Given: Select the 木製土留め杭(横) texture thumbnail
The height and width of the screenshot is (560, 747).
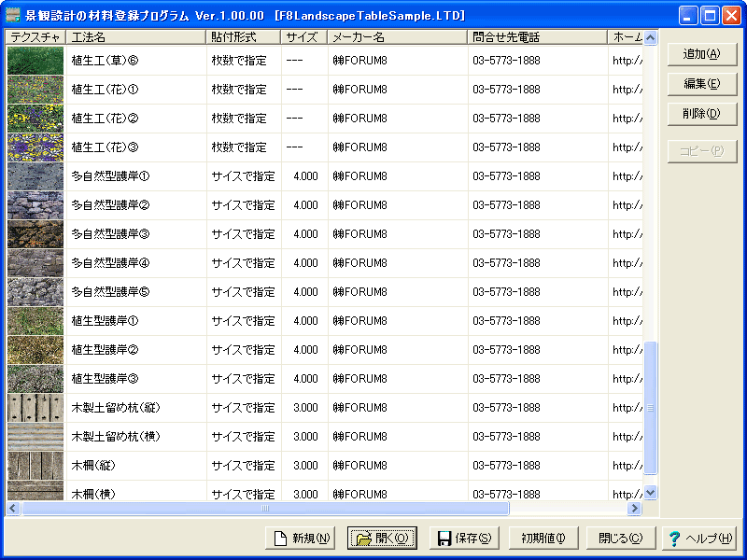Looking at the screenshot, I should click(35, 437).
